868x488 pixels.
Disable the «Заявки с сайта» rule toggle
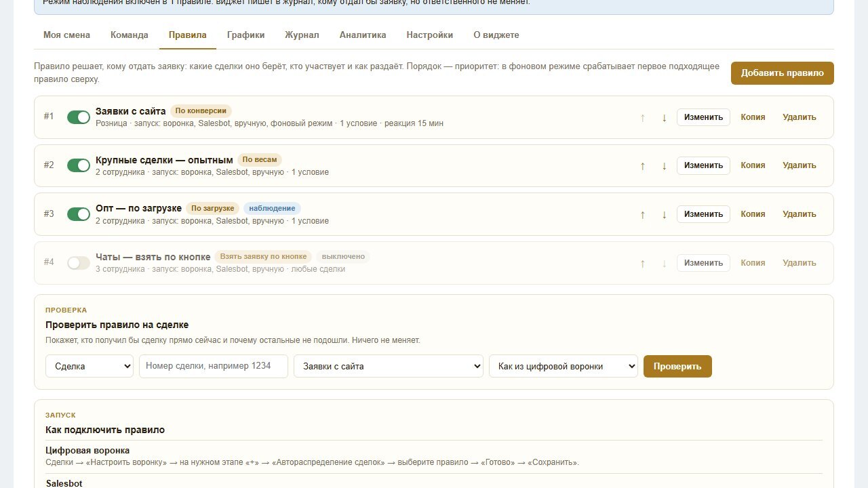coord(79,117)
